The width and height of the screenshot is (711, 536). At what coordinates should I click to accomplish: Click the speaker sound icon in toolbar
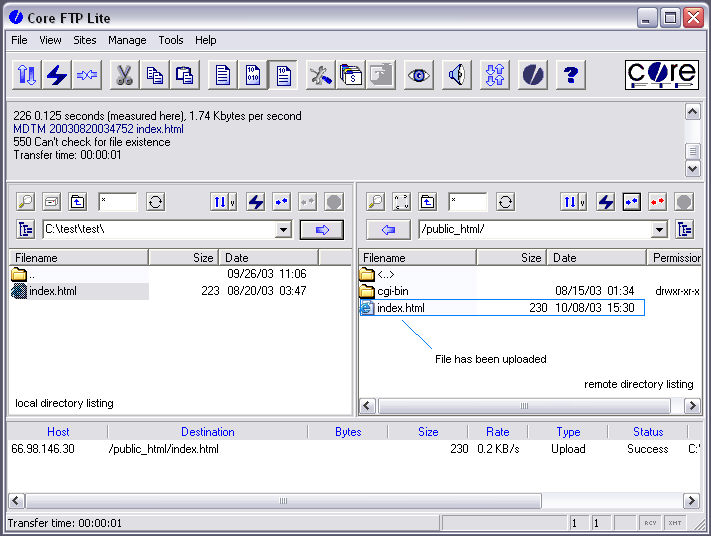pos(457,75)
